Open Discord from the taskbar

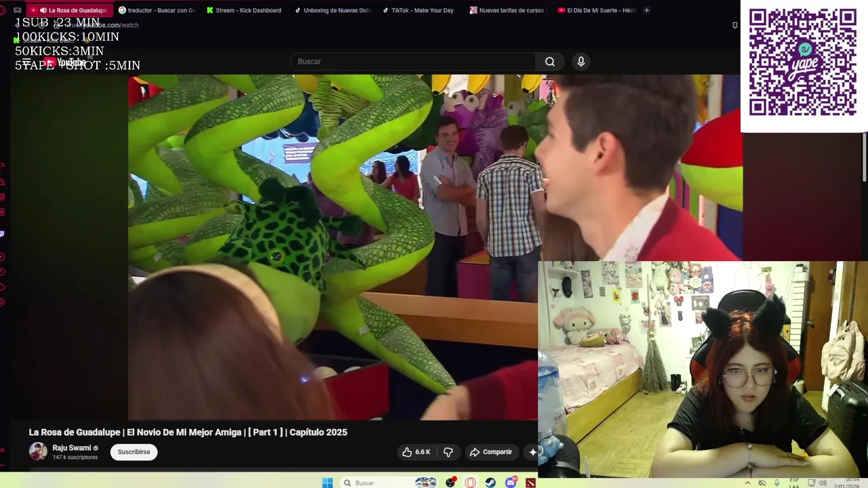click(x=511, y=483)
